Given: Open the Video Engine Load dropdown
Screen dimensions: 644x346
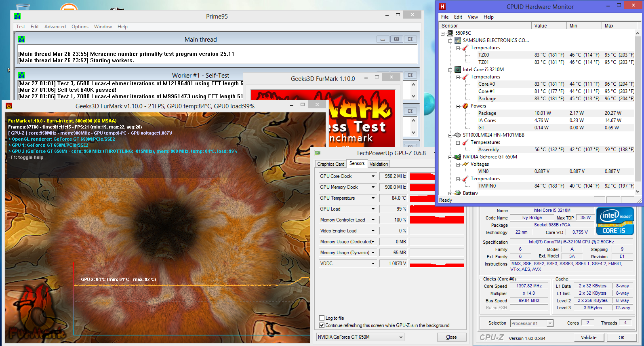Looking at the screenshot, I should [373, 231].
